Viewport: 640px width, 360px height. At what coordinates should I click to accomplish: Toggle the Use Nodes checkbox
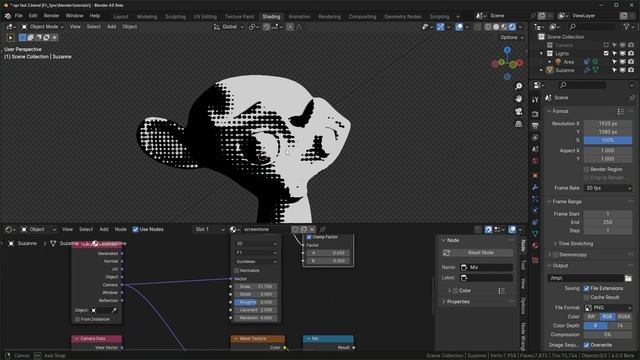tap(136, 229)
